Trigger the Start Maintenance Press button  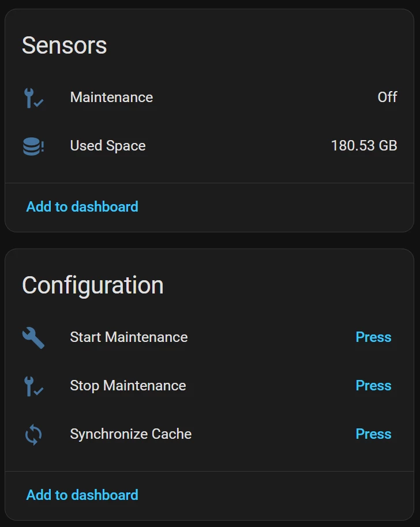click(373, 337)
